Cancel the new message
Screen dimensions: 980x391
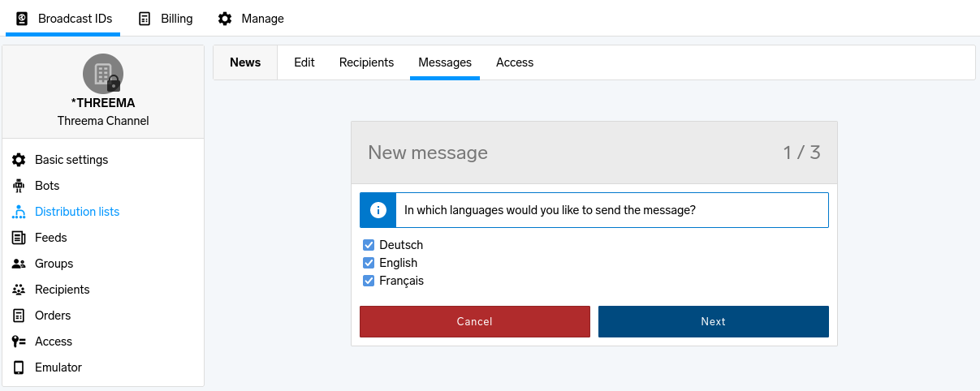tap(475, 321)
